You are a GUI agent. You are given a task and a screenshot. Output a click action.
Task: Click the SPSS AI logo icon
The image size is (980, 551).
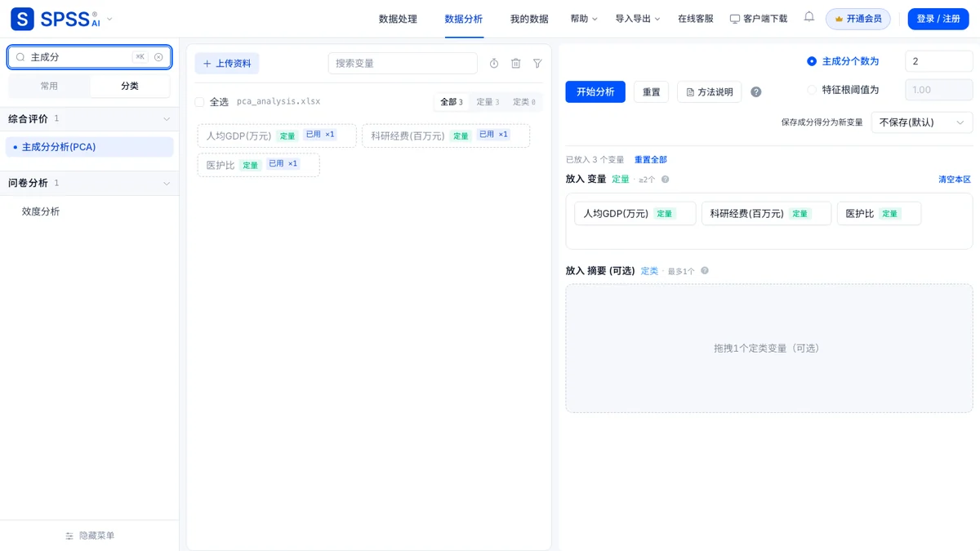[22, 19]
